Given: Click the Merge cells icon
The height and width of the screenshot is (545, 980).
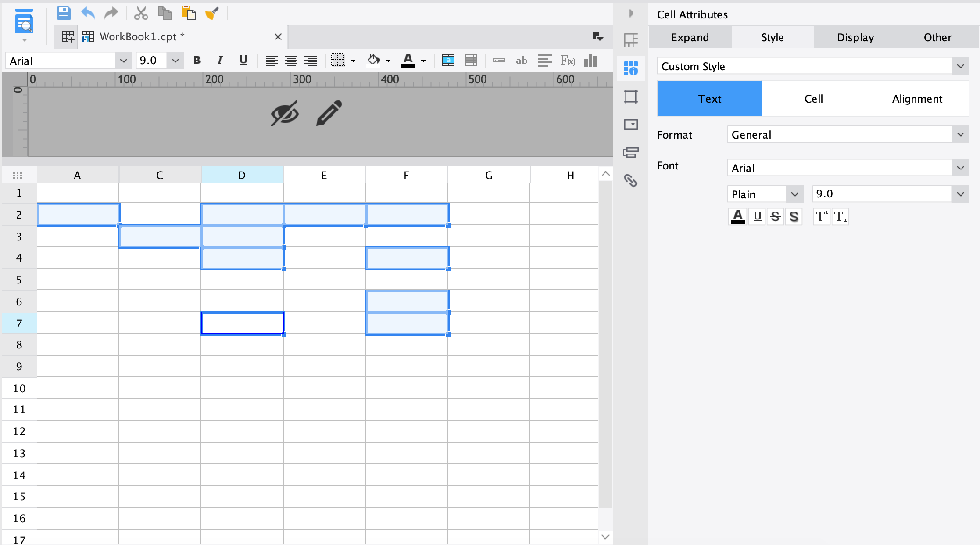Looking at the screenshot, I should coord(448,61).
